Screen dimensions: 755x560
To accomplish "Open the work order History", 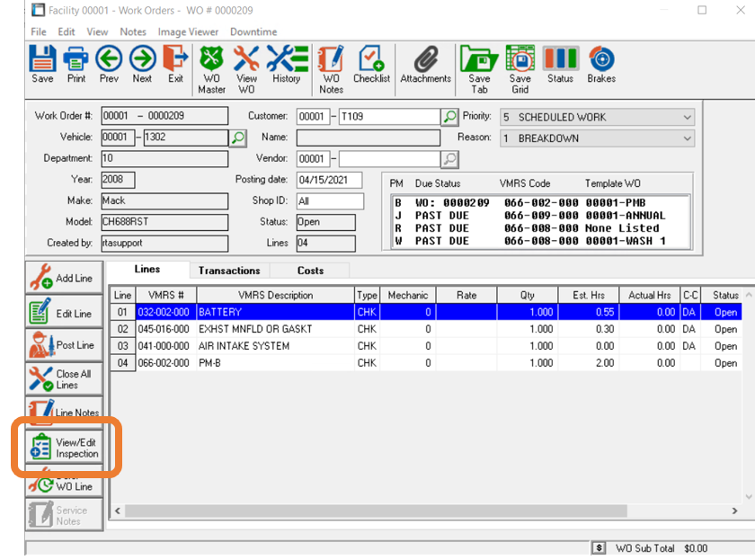I will point(287,65).
